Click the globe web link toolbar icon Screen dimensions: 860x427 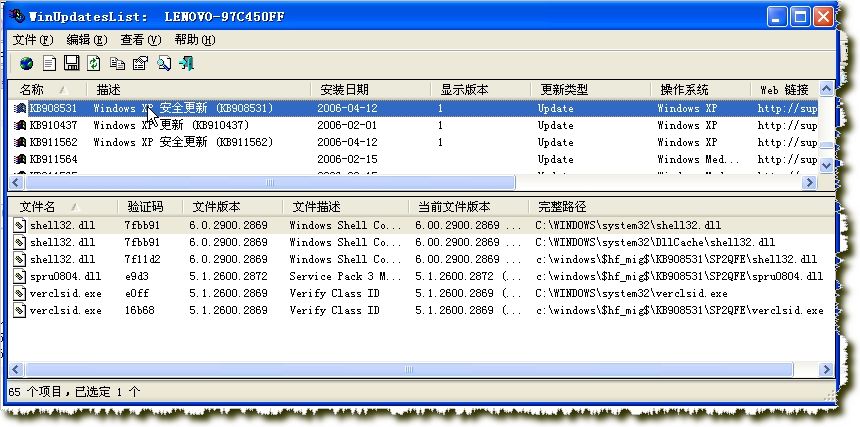point(26,64)
